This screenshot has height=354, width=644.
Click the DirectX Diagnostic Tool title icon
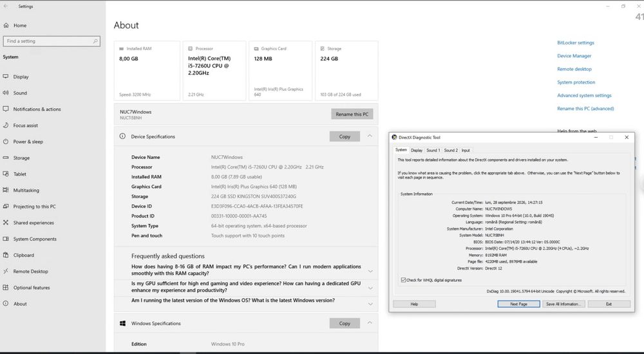[x=394, y=137]
